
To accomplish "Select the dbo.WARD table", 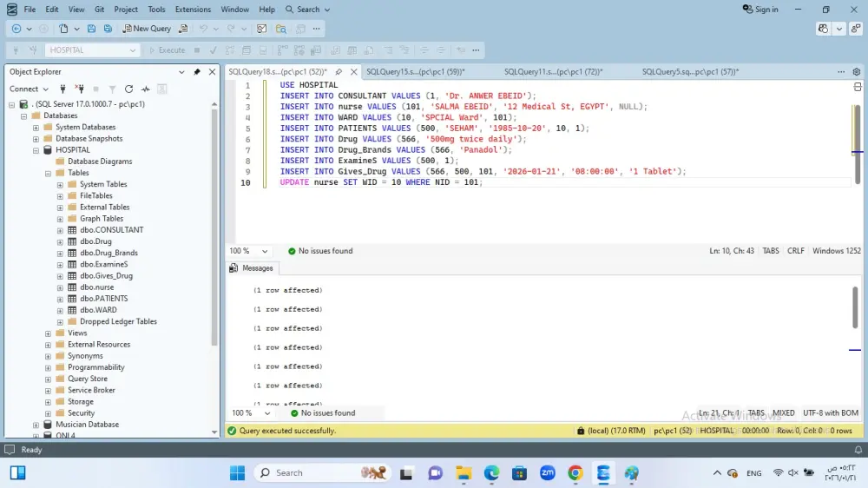I will pos(98,310).
